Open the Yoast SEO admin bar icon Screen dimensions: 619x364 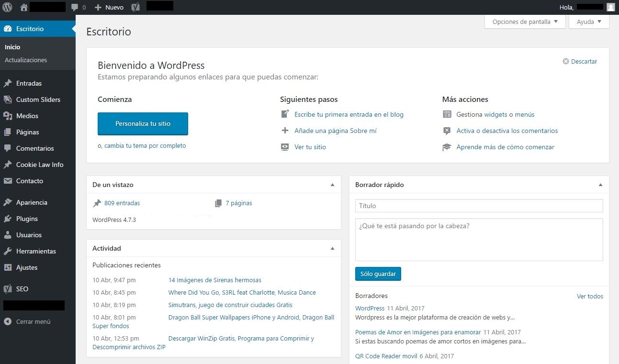coord(135,7)
